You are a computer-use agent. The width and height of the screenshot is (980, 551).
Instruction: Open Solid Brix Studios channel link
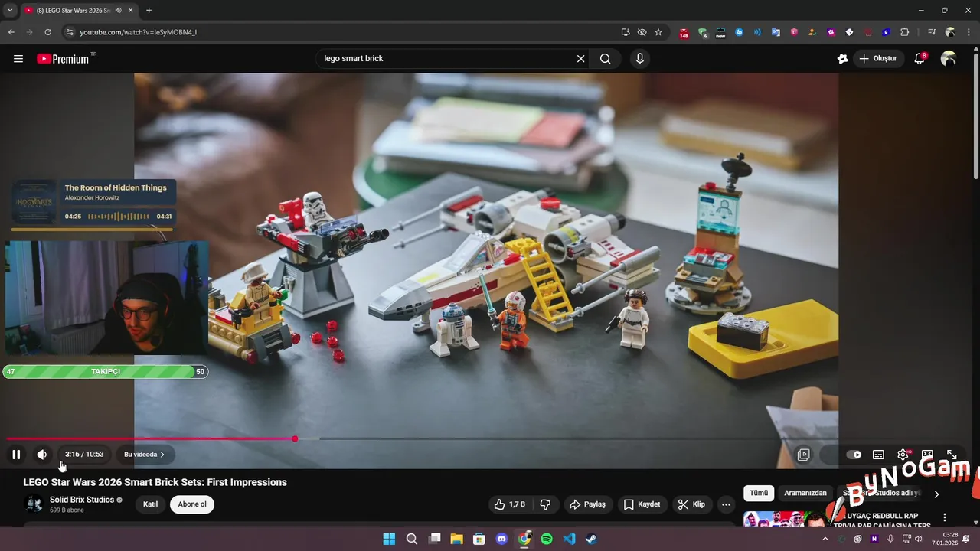click(82, 500)
